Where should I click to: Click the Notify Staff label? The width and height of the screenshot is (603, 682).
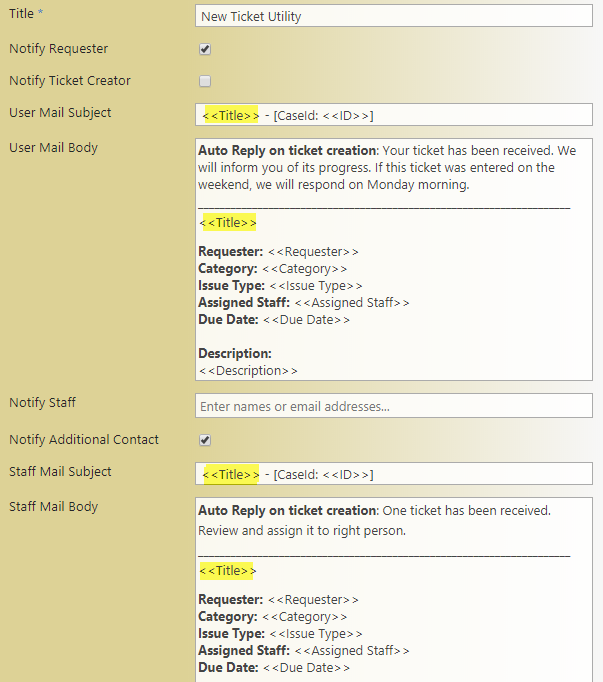point(43,403)
